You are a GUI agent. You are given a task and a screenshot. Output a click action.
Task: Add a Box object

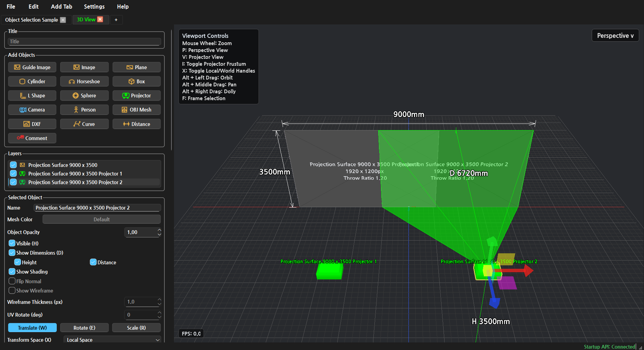click(x=137, y=81)
